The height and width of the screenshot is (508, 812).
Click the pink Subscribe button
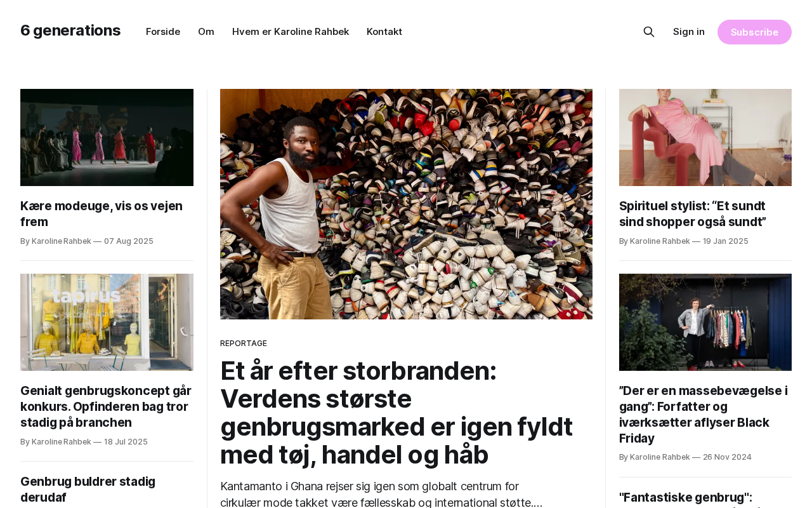click(x=754, y=32)
